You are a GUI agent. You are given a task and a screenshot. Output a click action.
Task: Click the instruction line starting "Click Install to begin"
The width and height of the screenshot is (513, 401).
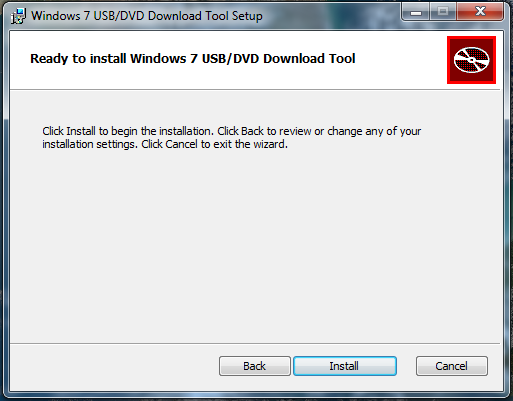pos(231,131)
